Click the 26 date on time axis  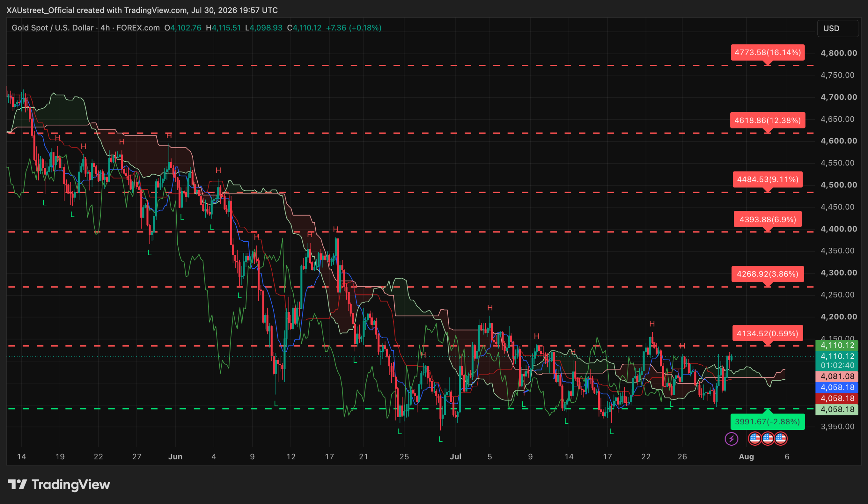coord(682,457)
